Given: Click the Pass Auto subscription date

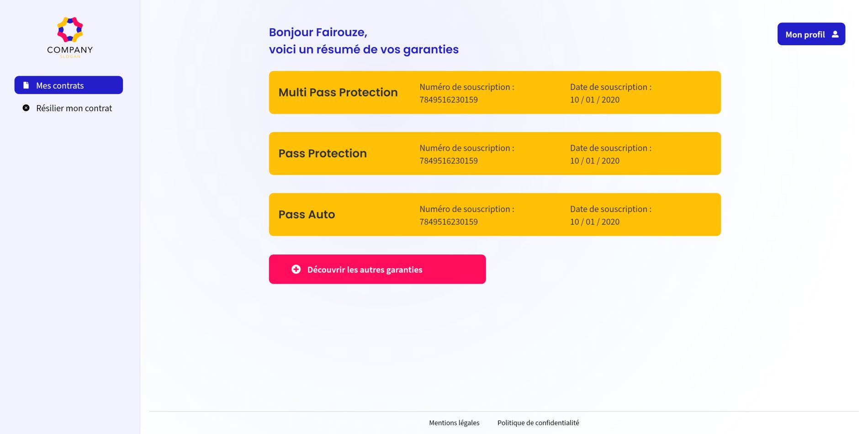Looking at the screenshot, I should (x=595, y=222).
